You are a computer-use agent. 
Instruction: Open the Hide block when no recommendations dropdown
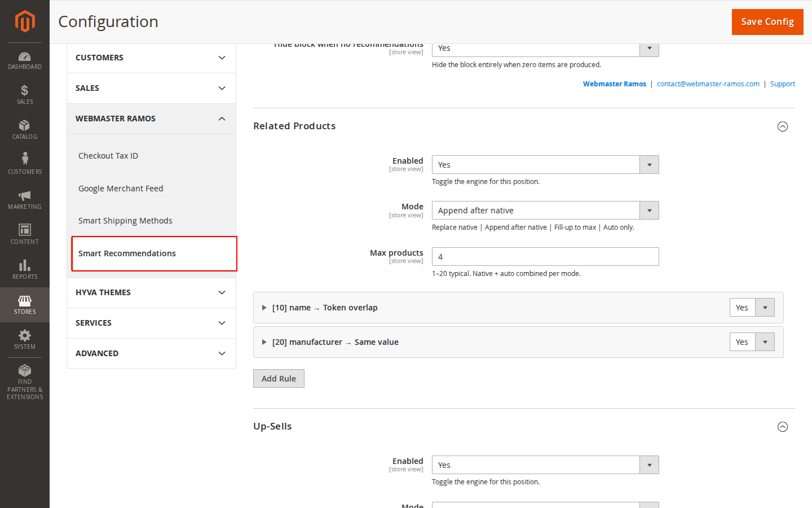pyautogui.click(x=545, y=49)
